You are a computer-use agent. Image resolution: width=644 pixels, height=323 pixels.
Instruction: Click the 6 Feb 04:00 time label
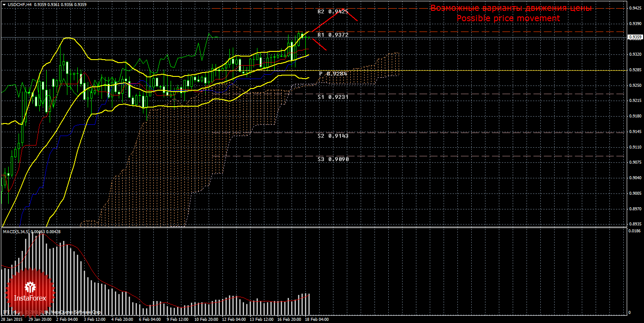tap(150, 320)
